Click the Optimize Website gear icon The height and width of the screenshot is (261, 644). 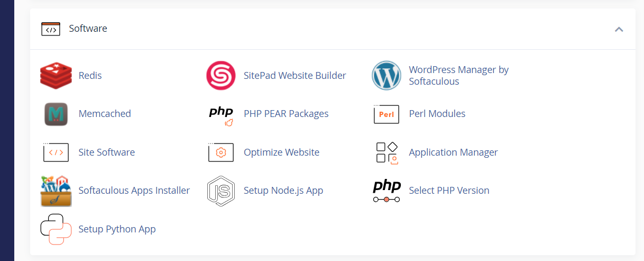pyautogui.click(x=220, y=152)
